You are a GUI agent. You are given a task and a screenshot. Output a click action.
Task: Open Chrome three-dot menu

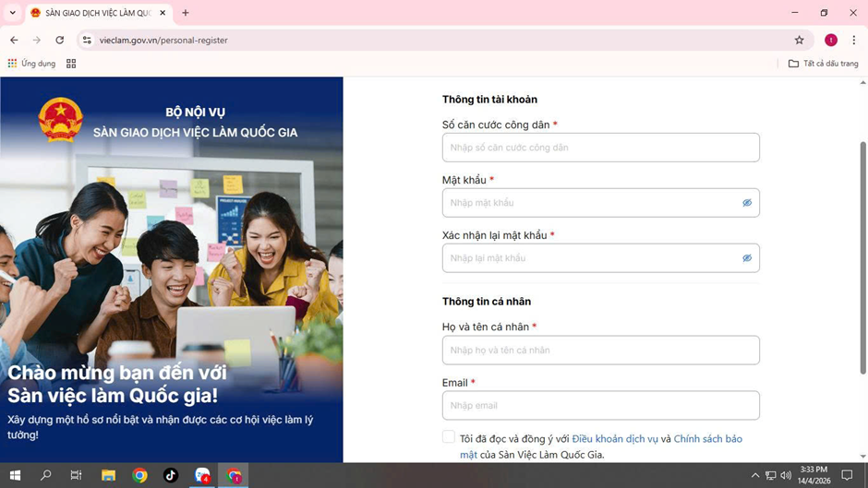pos(853,41)
